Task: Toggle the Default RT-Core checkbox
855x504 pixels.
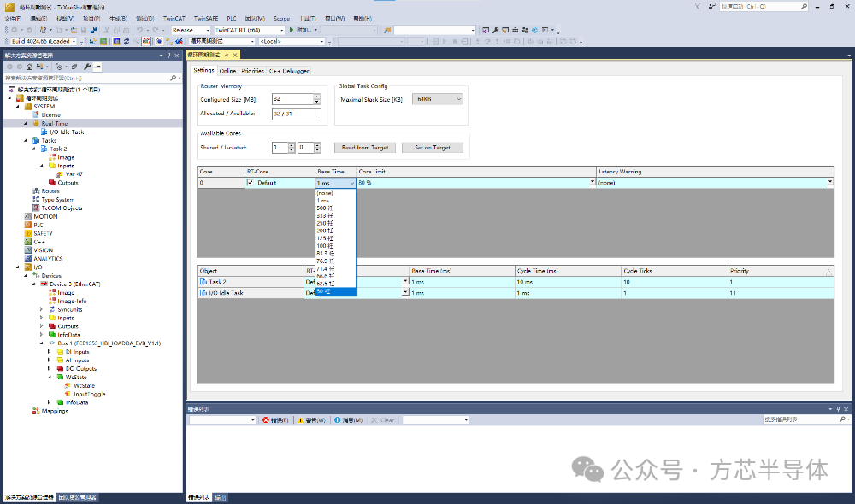Action: point(251,183)
